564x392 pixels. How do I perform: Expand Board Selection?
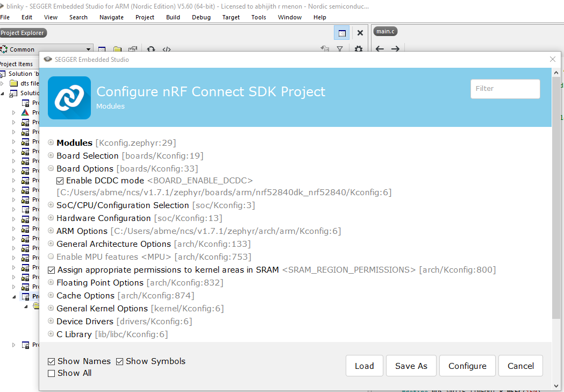[x=51, y=155]
